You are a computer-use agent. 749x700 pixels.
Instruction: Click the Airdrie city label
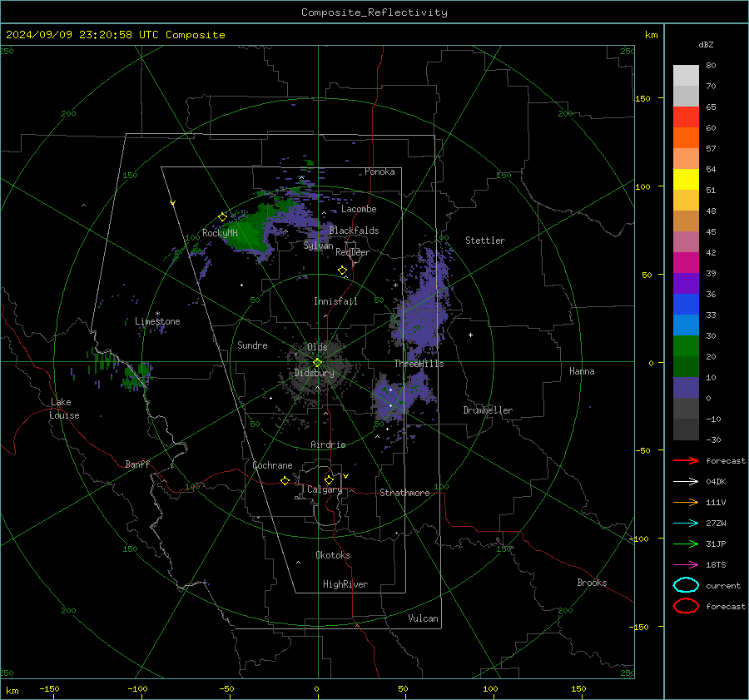pyautogui.click(x=328, y=444)
